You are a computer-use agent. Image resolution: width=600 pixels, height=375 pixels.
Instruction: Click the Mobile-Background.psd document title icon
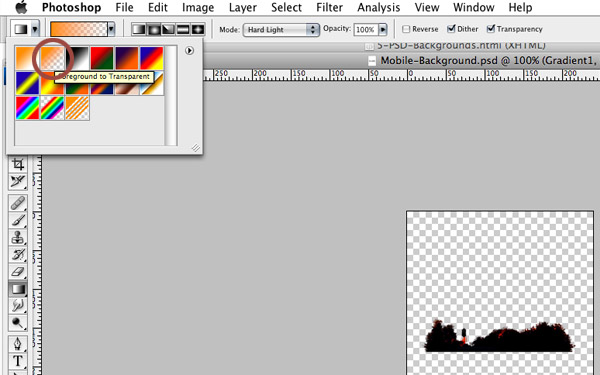371,61
